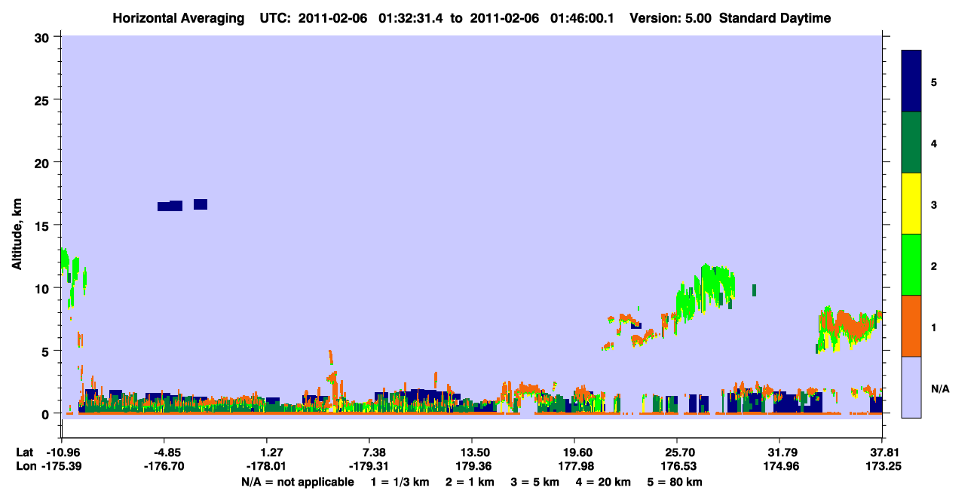Click the y-axis tick label '25'
980x503 pixels.
click(44, 100)
